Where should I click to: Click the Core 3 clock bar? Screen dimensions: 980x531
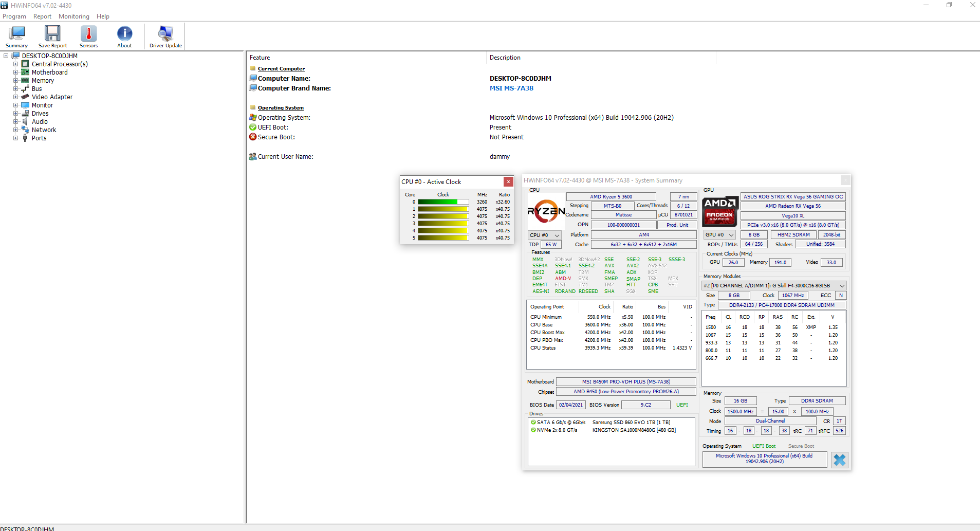pyautogui.click(x=443, y=224)
